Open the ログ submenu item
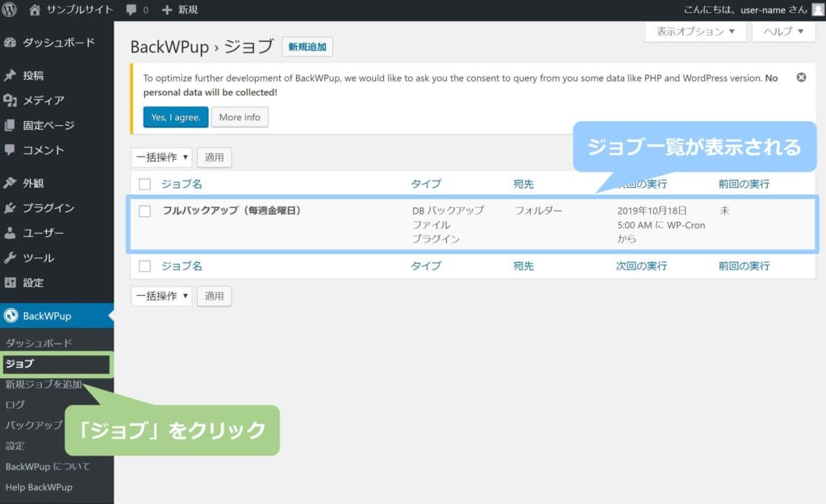The width and height of the screenshot is (826, 504). [15, 405]
